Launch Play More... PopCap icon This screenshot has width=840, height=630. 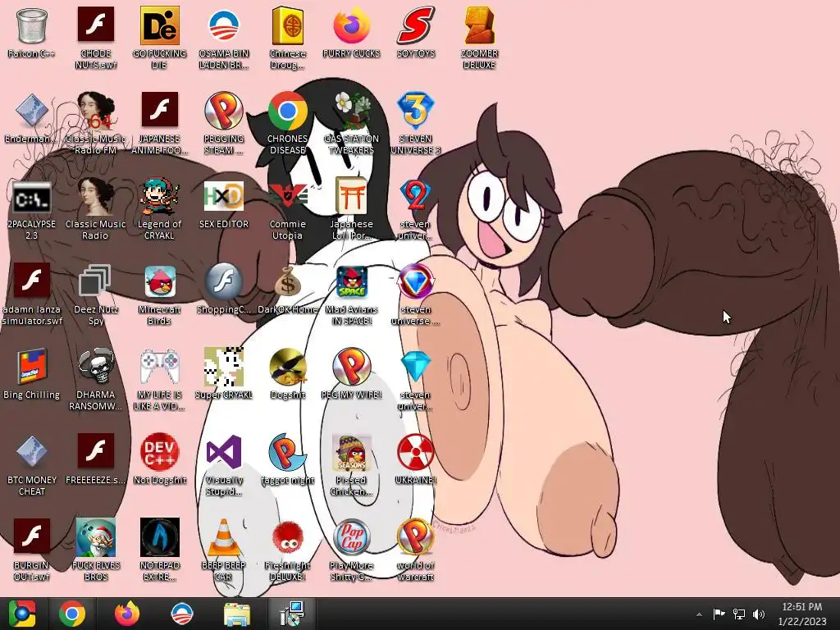pos(351,537)
